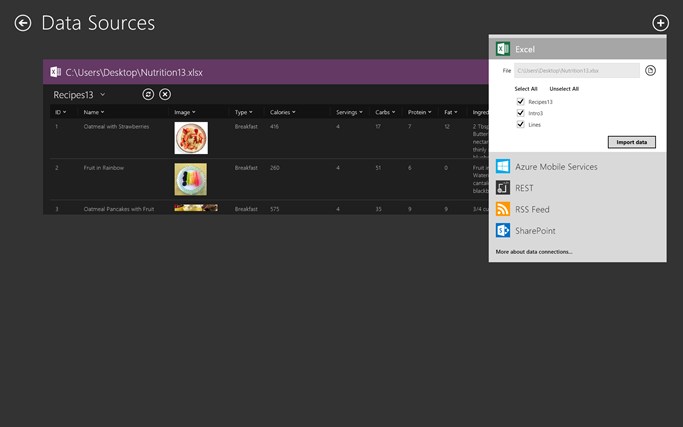Select the Azure Mobile Services icon
The height and width of the screenshot is (427, 683).
click(503, 166)
